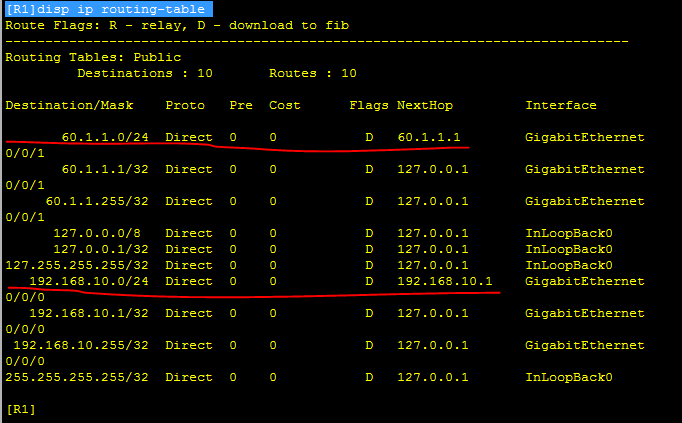
Task: Click the "Cost" column header
Action: click(285, 105)
